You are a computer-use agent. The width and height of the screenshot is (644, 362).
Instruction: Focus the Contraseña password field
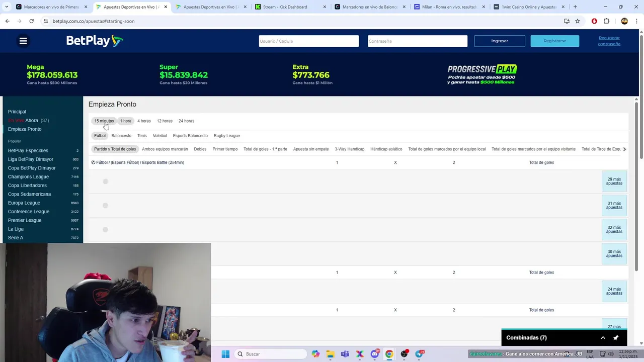pos(418,41)
